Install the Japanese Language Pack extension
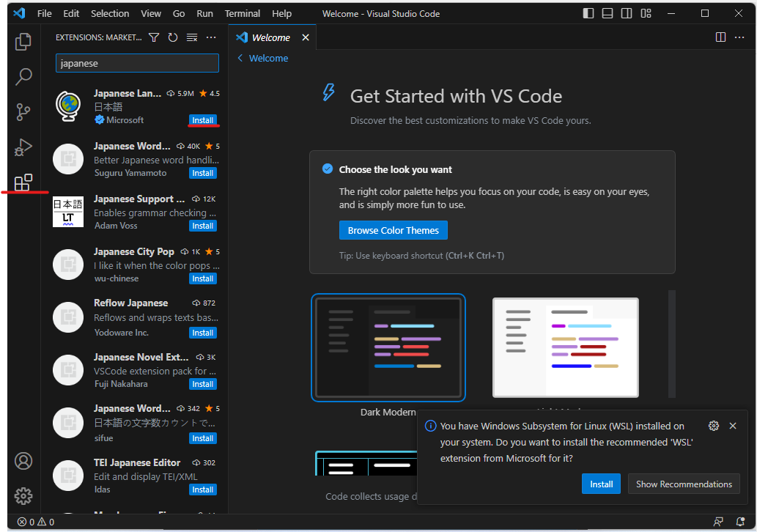The width and height of the screenshot is (757, 532). [x=202, y=120]
